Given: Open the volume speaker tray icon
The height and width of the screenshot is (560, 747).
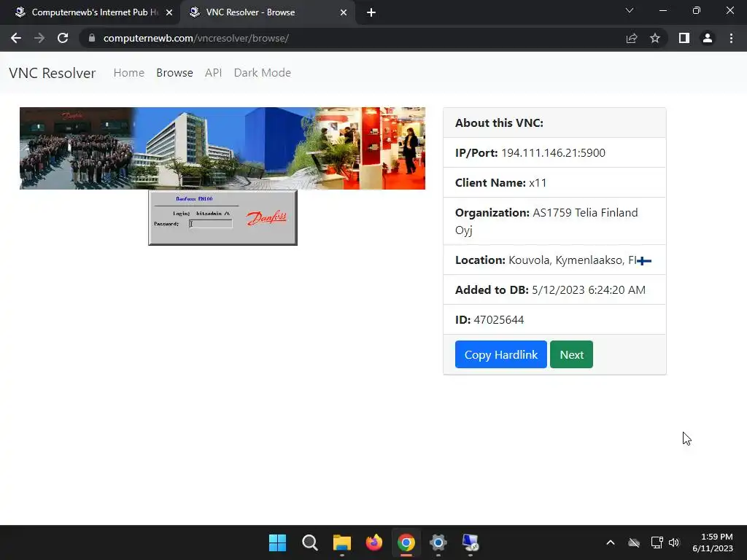Looking at the screenshot, I should pyautogui.click(x=673, y=542).
